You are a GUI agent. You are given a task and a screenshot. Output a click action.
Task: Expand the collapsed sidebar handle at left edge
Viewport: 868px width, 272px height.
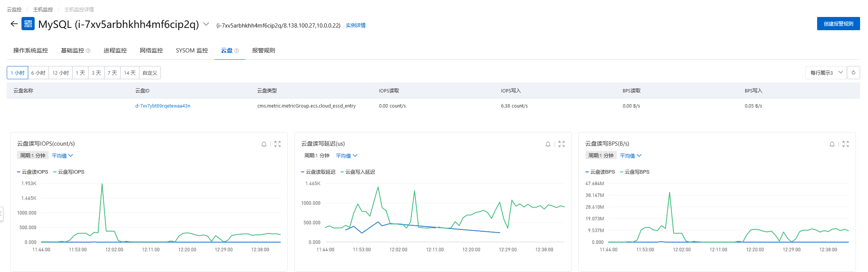coord(2,214)
